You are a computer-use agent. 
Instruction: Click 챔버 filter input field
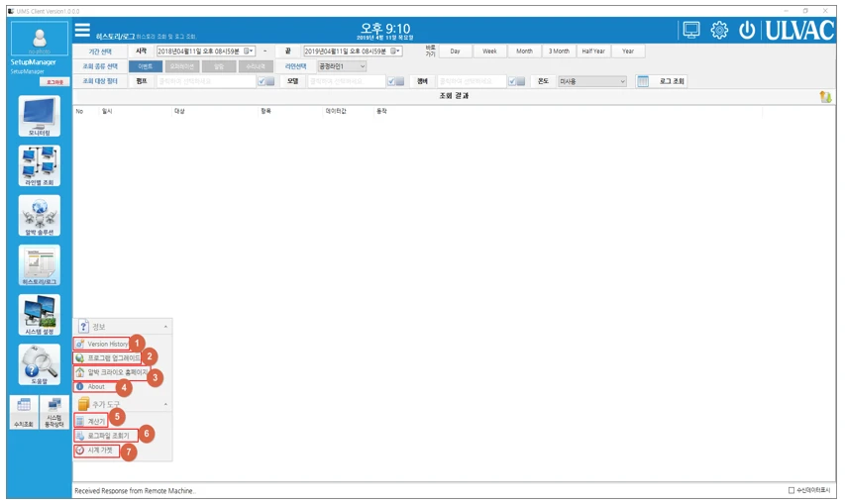point(472,81)
